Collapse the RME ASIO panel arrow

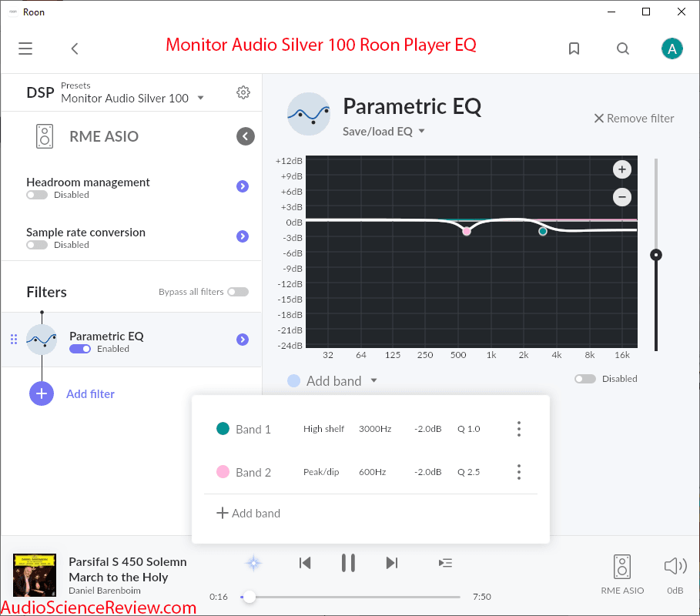245,136
